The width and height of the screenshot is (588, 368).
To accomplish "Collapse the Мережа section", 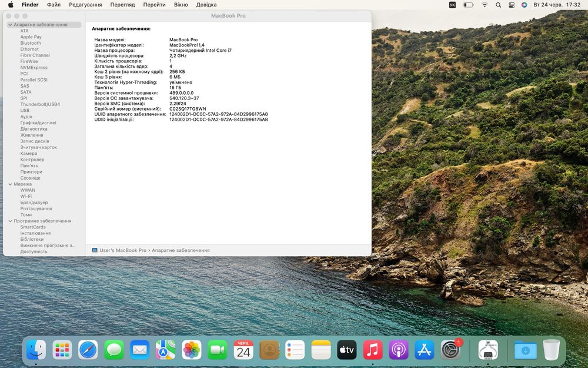I will [10, 184].
